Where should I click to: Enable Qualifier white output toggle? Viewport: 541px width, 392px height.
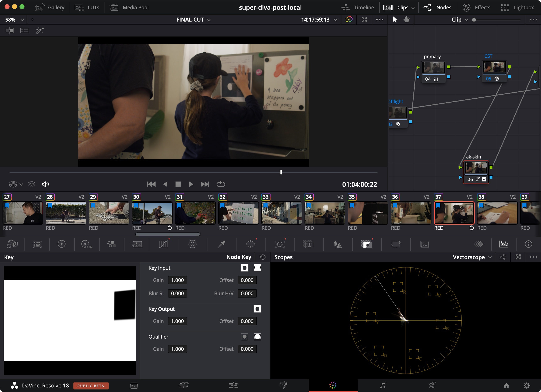pyautogui.click(x=257, y=336)
